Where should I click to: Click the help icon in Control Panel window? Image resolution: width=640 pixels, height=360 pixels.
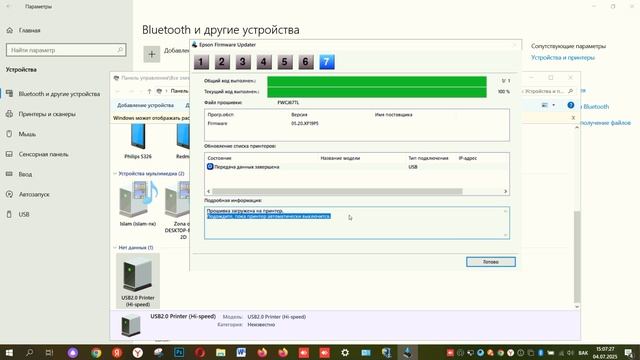point(571,105)
